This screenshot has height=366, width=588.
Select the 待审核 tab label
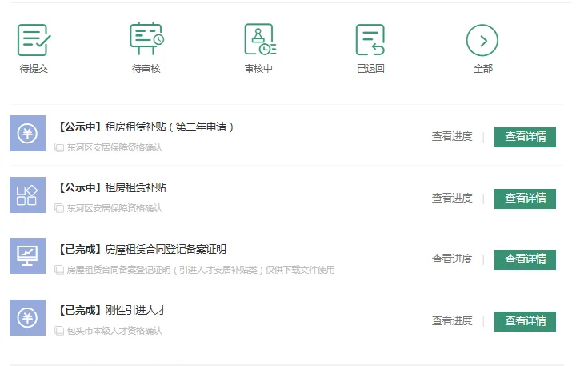(x=146, y=69)
